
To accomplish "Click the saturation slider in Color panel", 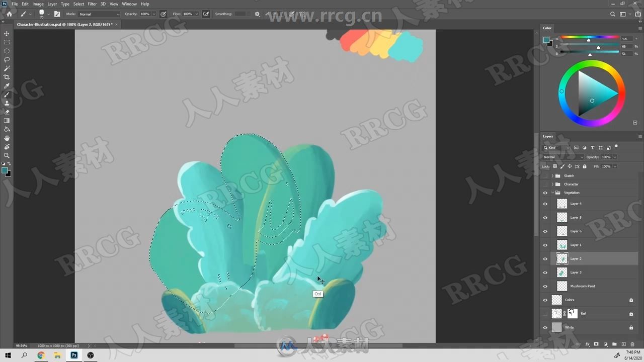I will (590, 45).
